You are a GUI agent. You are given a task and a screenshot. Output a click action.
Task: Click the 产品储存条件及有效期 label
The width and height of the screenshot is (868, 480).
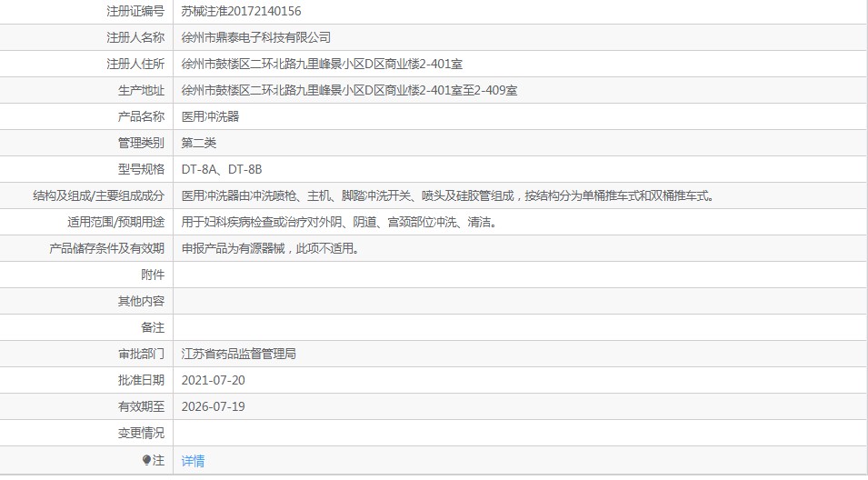click(107, 248)
